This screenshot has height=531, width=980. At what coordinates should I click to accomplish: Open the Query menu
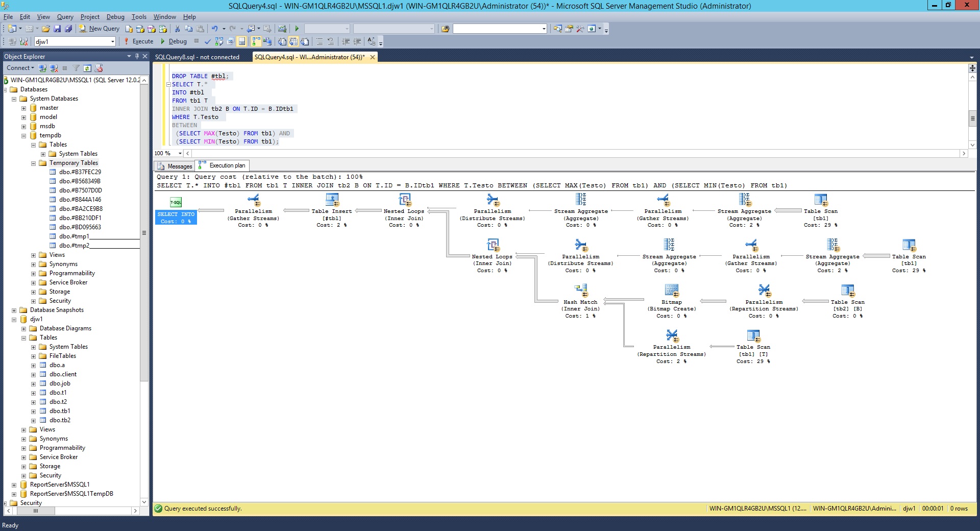[x=65, y=17]
